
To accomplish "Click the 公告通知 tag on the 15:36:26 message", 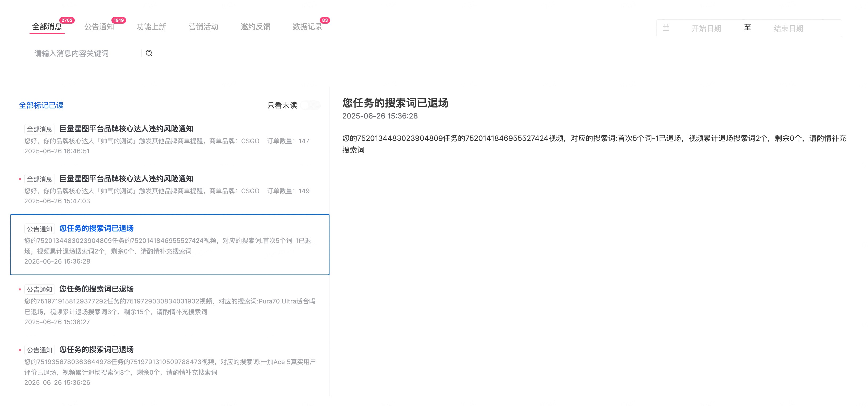I will tap(39, 350).
